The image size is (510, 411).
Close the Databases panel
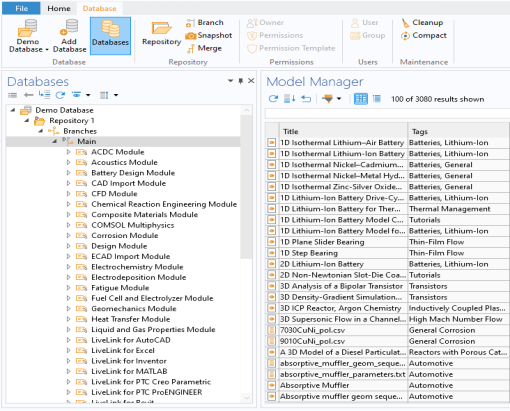click(x=251, y=81)
